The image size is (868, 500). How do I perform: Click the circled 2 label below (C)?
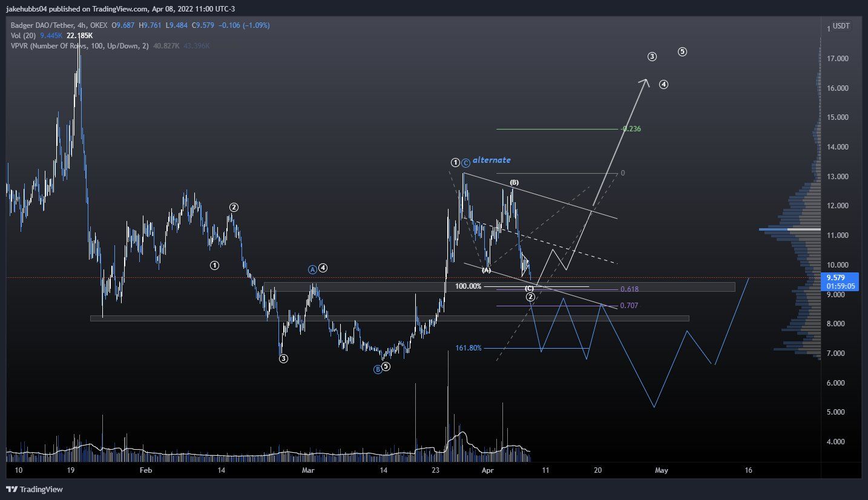(x=530, y=297)
